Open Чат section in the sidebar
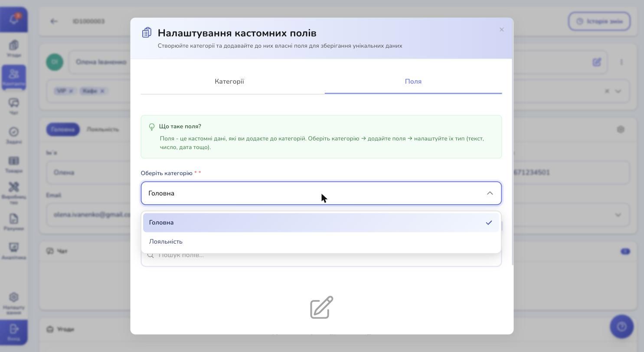The height and width of the screenshot is (352, 644). [13, 106]
